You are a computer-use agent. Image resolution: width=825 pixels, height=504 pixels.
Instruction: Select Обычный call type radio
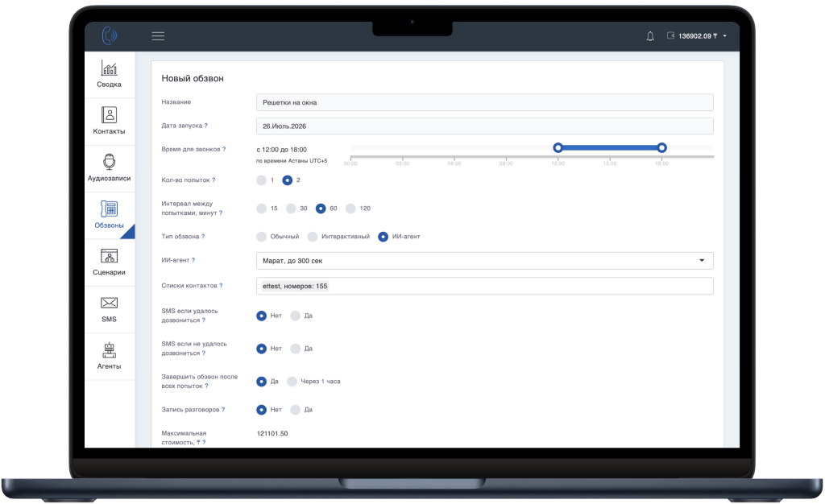click(262, 237)
